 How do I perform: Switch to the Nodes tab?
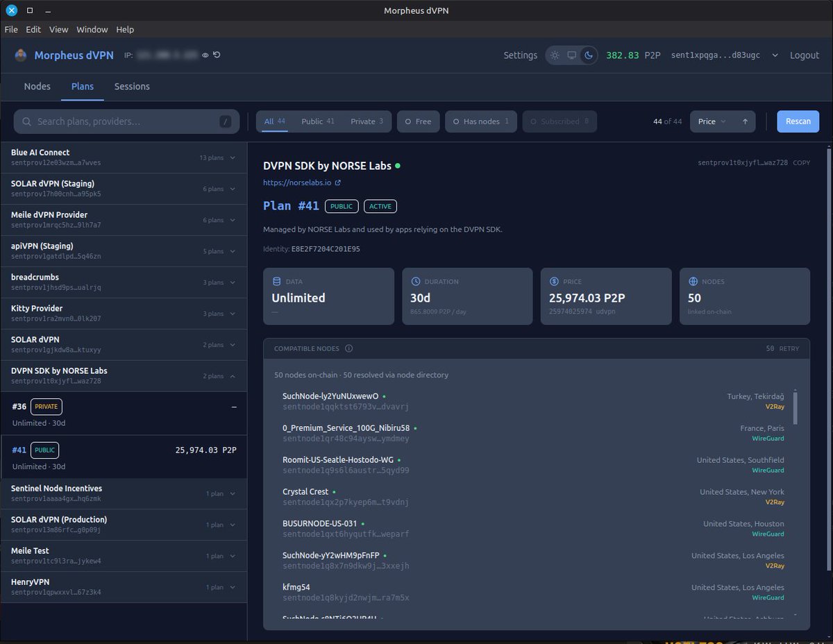click(x=37, y=87)
